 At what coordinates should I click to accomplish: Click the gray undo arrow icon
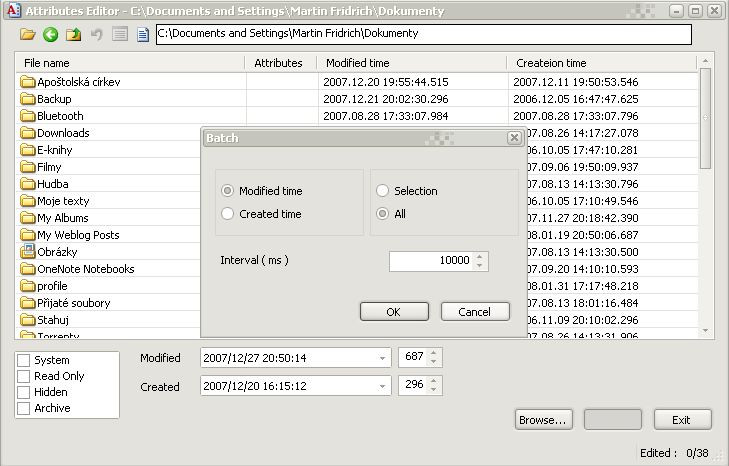[x=96, y=35]
